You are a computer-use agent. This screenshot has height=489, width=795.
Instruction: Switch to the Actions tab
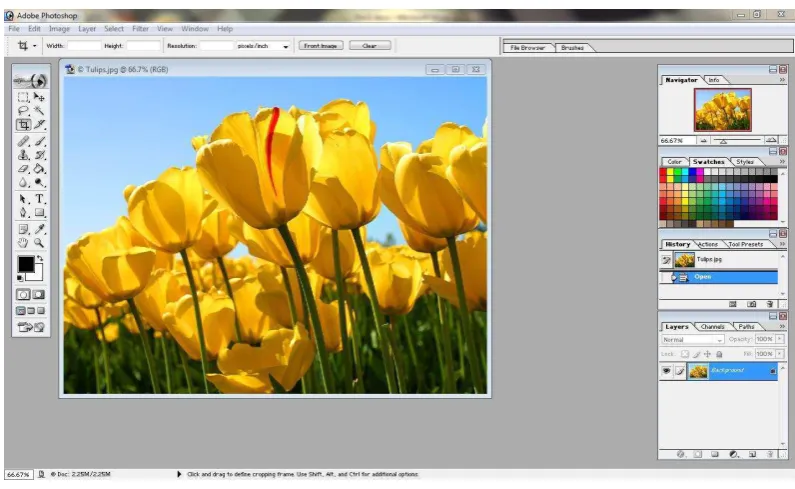click(x=708, y=244)
